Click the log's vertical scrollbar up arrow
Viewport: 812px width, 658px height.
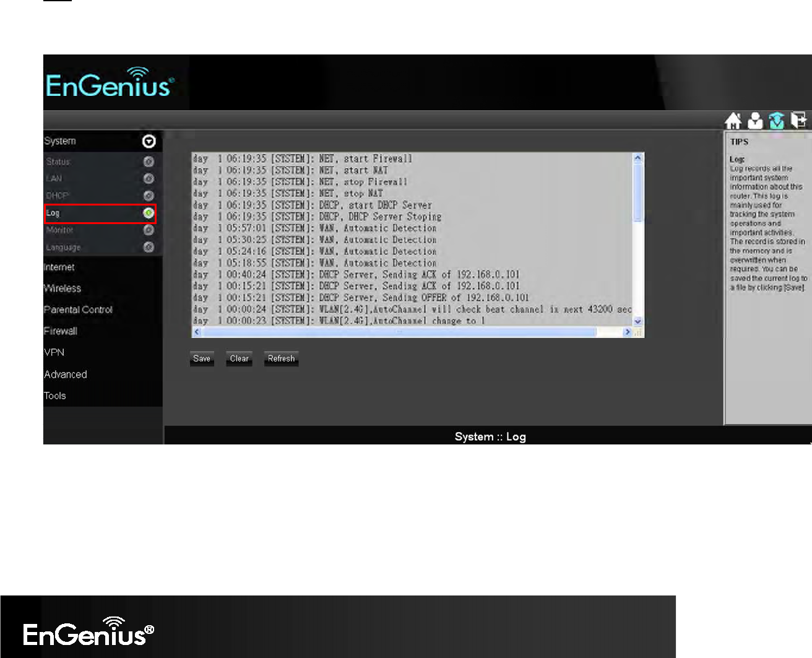tap(638, 158)
